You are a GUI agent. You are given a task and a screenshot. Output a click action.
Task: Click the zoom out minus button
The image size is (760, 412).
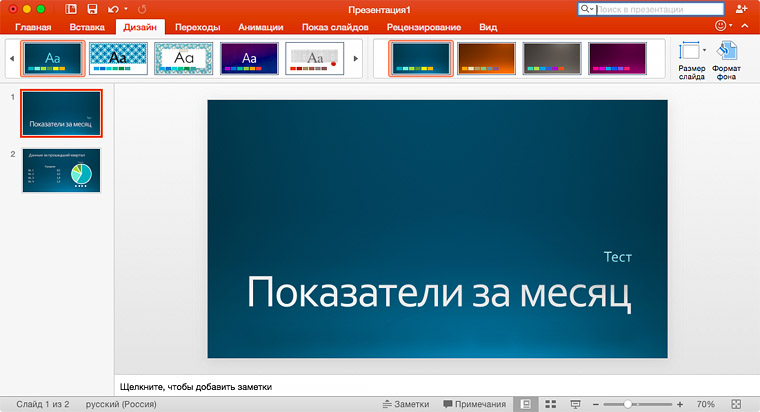pos(598,403)
